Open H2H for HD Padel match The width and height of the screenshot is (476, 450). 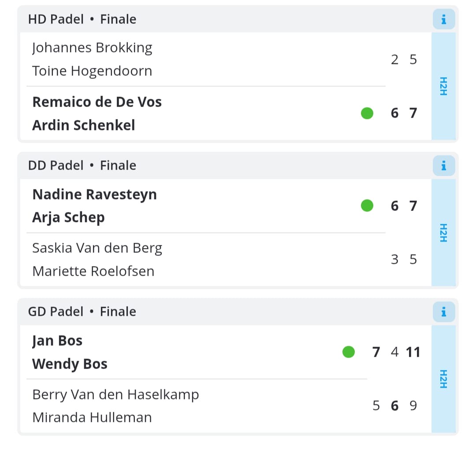tap(443, 86)
